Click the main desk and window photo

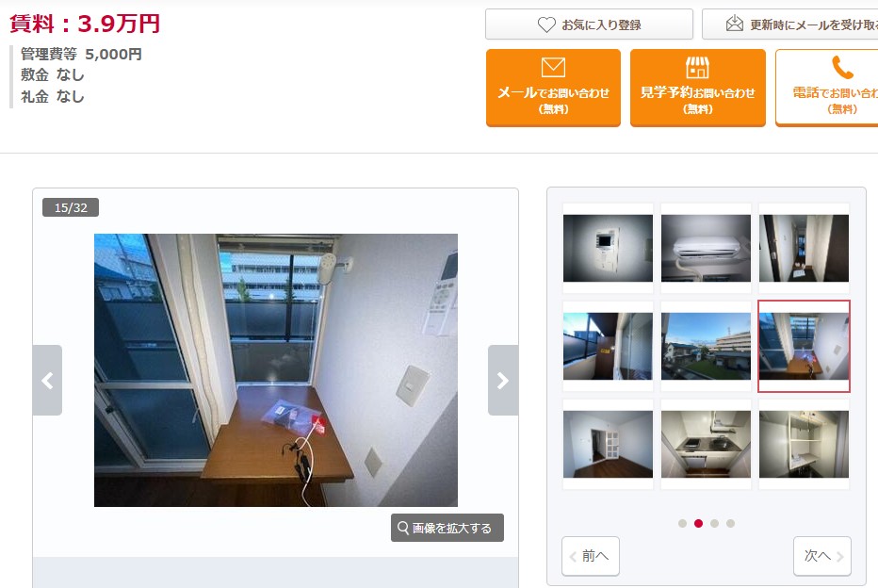pyautogui.click(x=275, y=370)
